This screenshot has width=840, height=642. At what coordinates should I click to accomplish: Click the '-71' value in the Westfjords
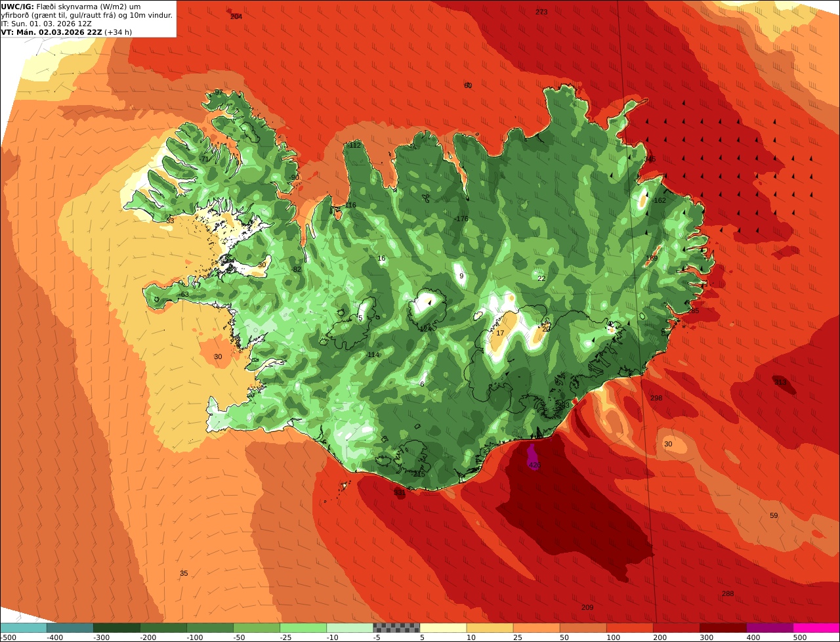click(x=204, y=160)
